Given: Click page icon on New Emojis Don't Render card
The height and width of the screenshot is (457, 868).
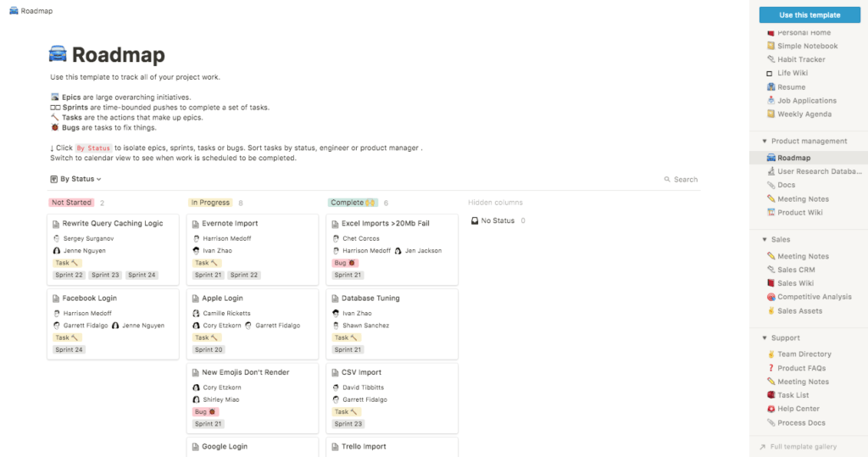Looking at the screenshot, I should (x=196, y=373).
